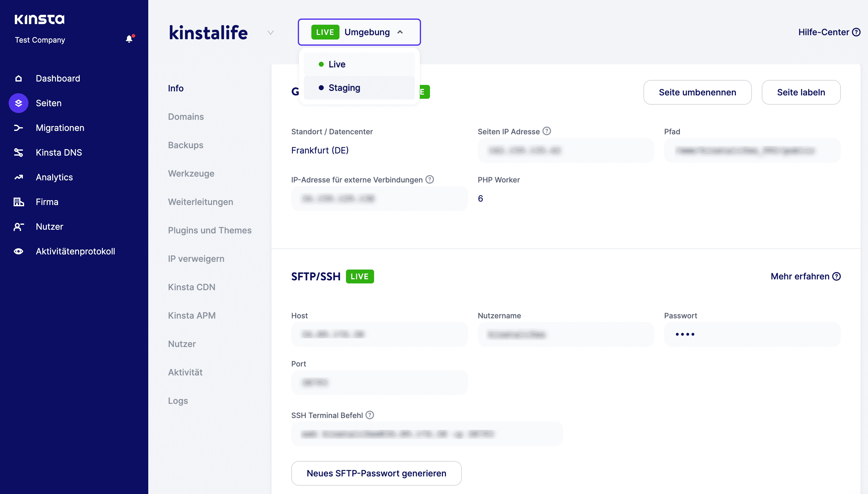Open the Aktivitätenprotokoll via its eye icon
Image resolution: width=868 pixels, height=494 pixels.
click(18, 251)
